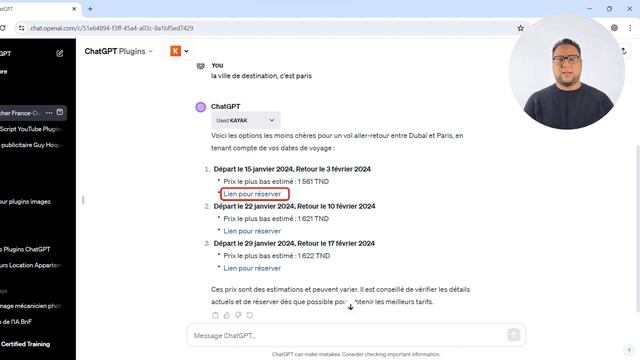Click the You avatar icon
This screenshot has width=640, height=360.
(200, 66)
